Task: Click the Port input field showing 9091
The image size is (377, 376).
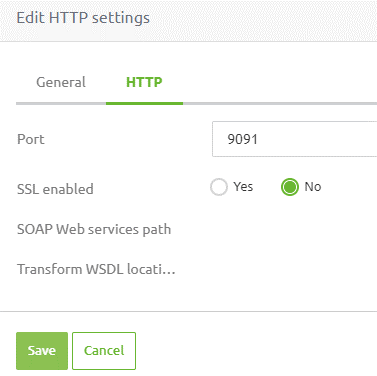Action: pyautogui.click(x=295, y=139)
